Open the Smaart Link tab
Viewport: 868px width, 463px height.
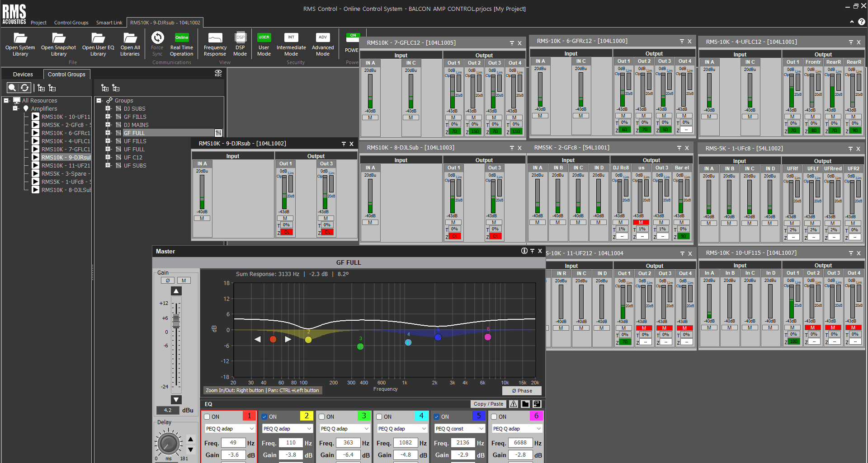[x=109, y=23]
